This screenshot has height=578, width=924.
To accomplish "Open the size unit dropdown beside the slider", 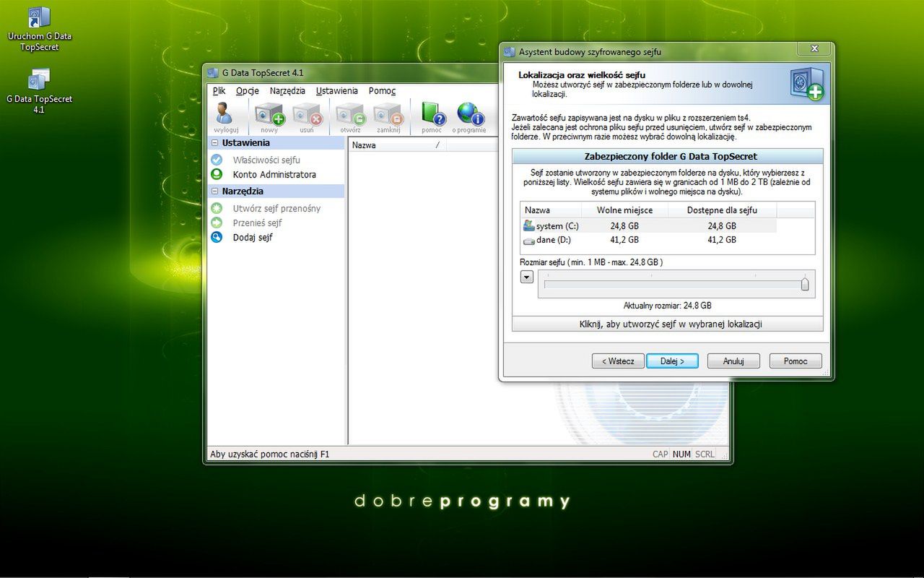I will (526, 277).
